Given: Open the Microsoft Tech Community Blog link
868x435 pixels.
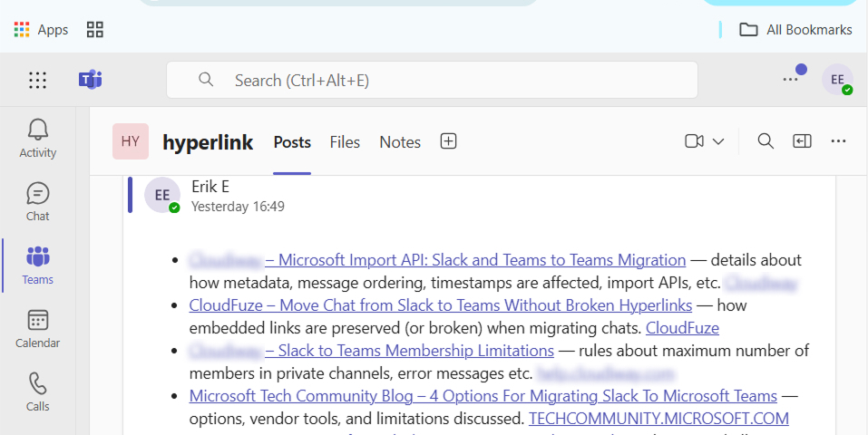Looking at the screenshot, I should [x=483, y=396].
